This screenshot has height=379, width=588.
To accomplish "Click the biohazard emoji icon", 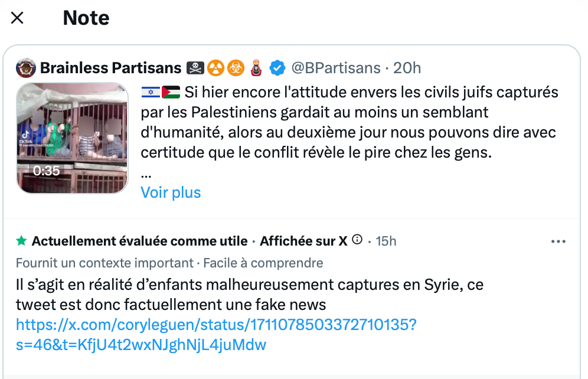I will [236, 68].
